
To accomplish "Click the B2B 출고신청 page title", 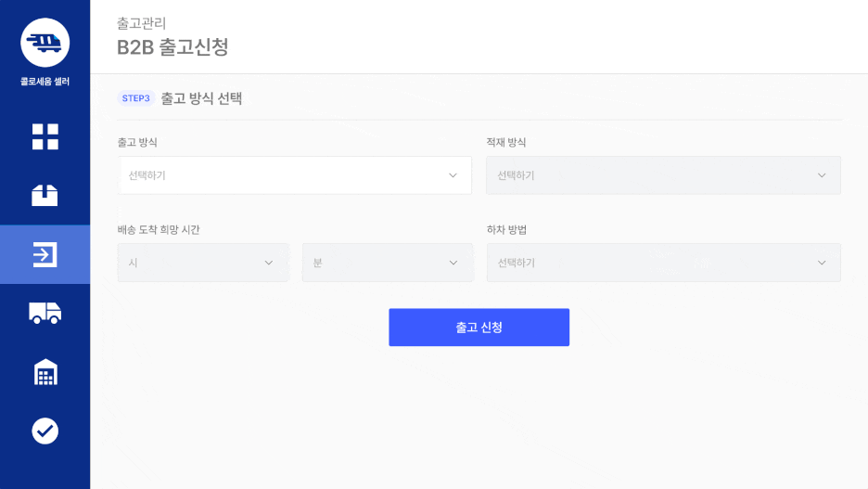I will pyautogui.click(x=172, y=47).
